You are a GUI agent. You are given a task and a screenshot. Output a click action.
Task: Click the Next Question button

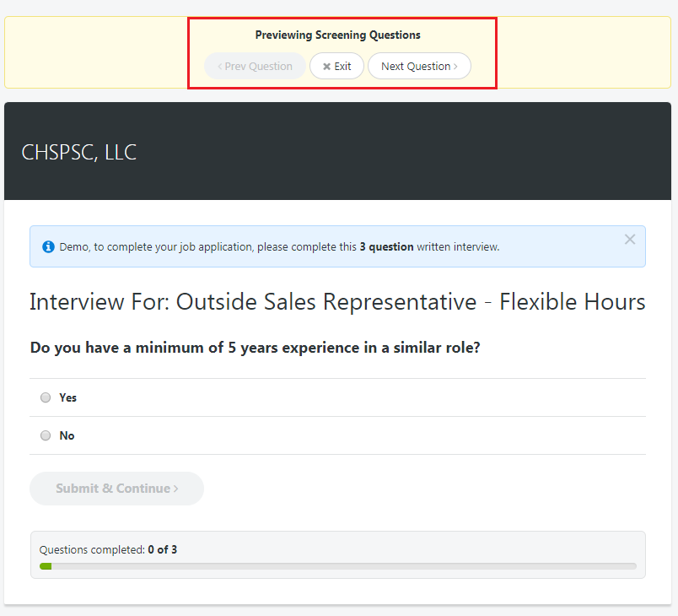[x=419, y=66]
